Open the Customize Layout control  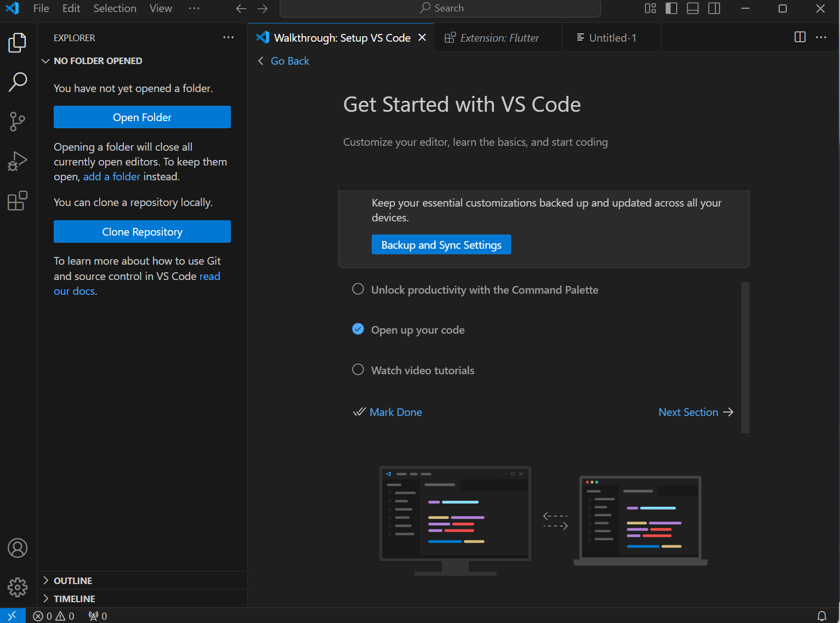[650, 9]
